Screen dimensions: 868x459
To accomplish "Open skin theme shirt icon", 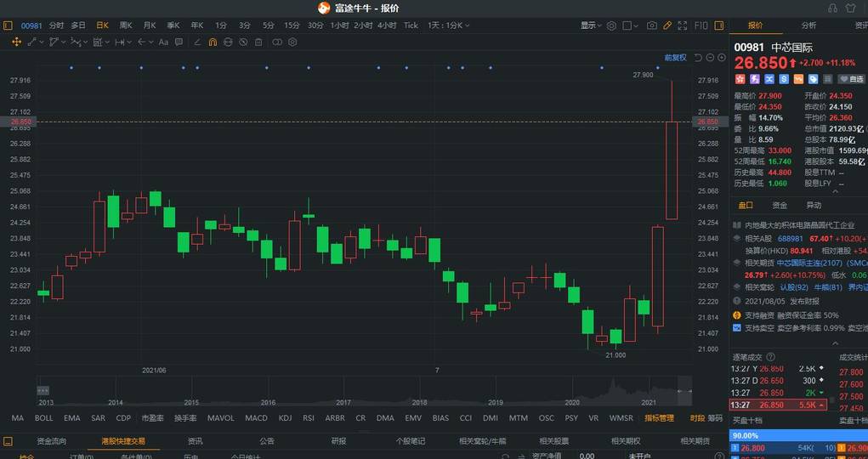I will [x=851, y=8].
